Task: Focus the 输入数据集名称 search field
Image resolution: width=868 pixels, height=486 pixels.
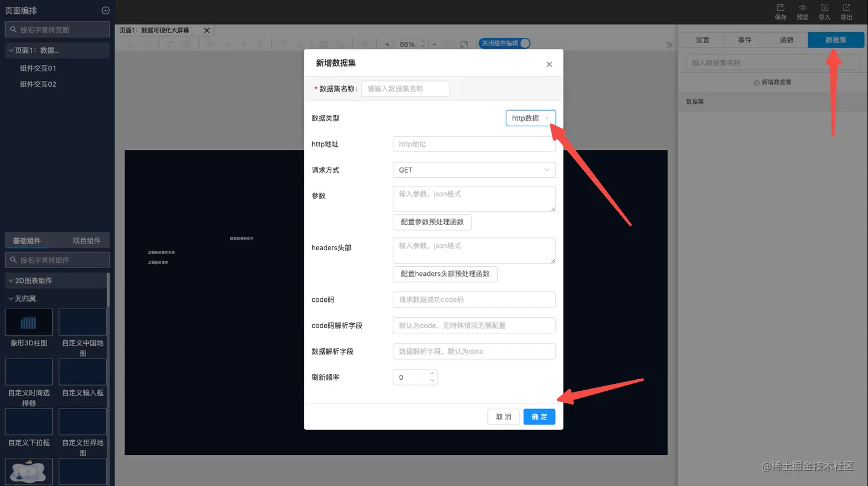Action: pyautogui.click(x=772, y=63)
